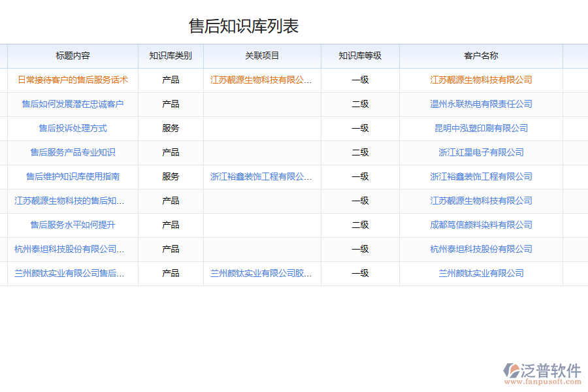This screenshot has height=392, width=588.
Task: Open related project 浙江裕鑫装饰工程有限公司
Action: pos(261,176)
